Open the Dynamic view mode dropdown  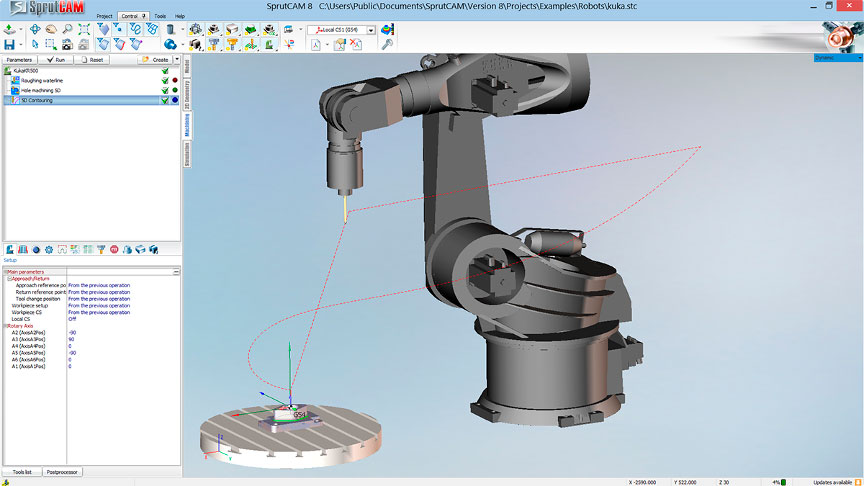pyautogui.click(x=859, y=57)
